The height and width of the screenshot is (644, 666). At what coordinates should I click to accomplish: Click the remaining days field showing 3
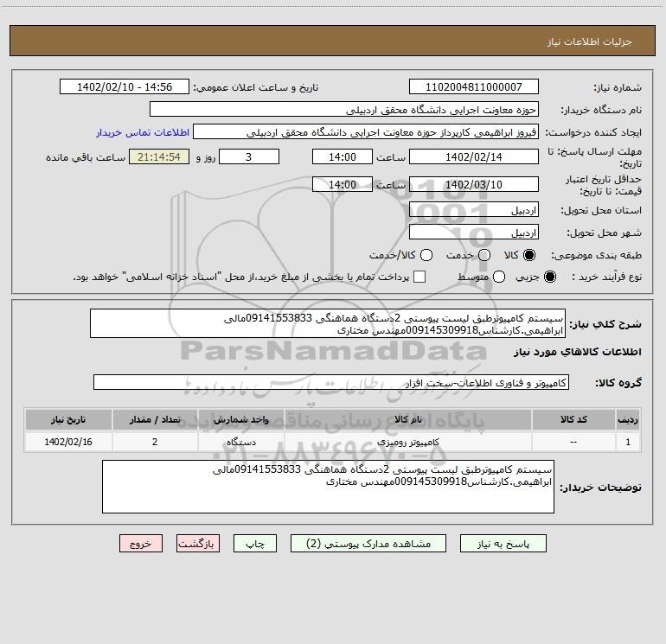pos(249,156)
